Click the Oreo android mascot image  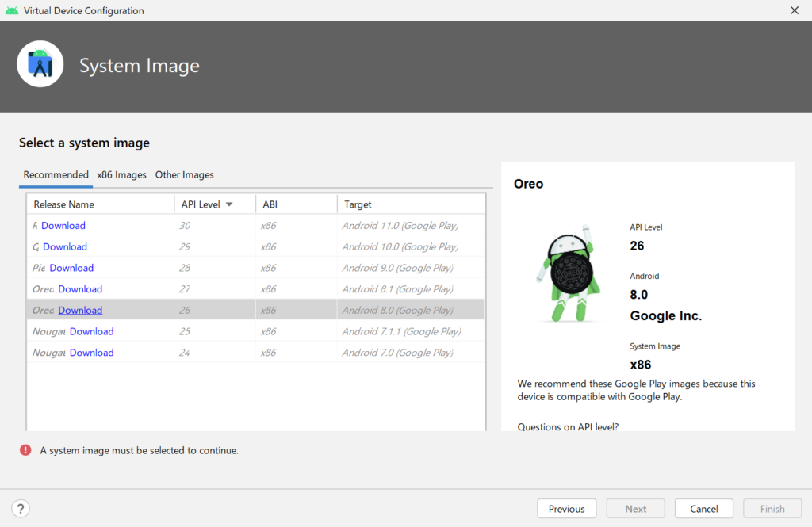coord(569,273)
